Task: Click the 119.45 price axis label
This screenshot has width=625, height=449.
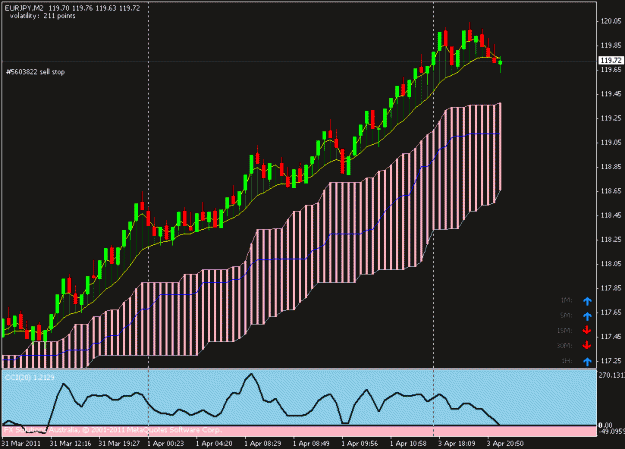Action: 611,94
